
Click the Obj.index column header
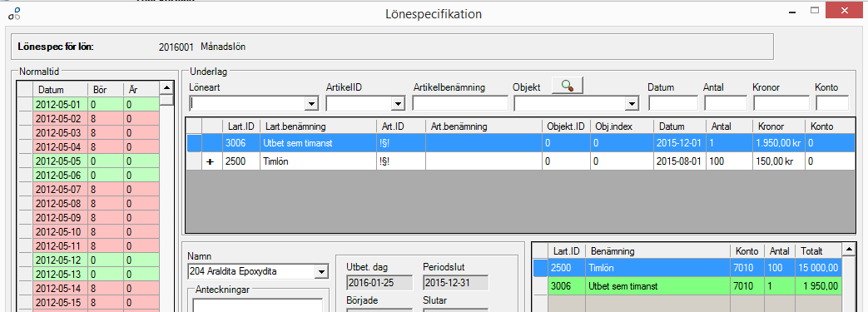tap(622, 126)
